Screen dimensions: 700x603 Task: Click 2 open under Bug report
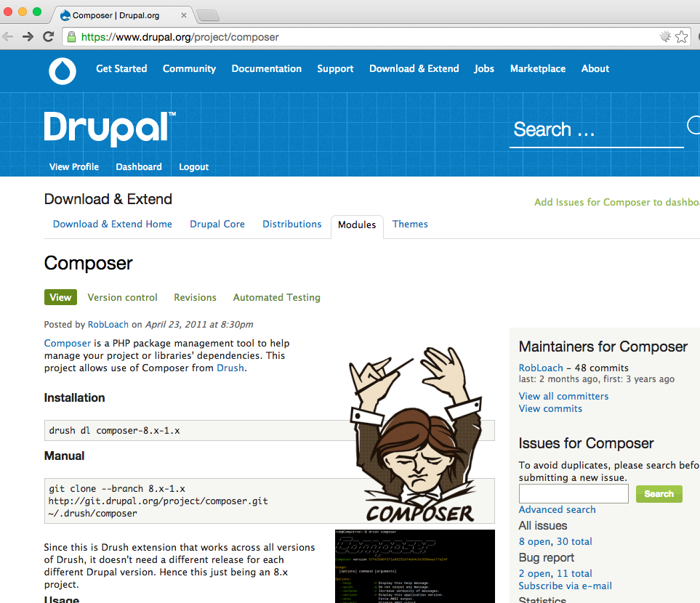tap(534, 573)
